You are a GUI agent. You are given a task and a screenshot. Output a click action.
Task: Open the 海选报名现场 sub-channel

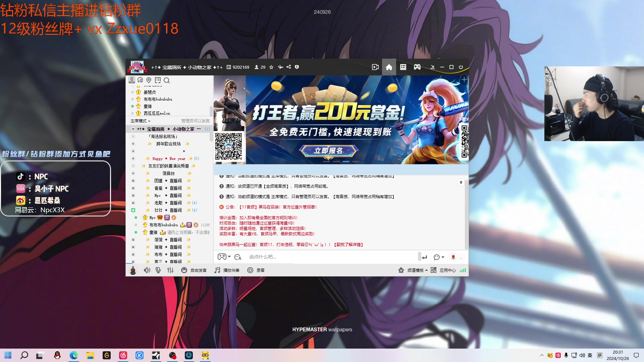(x=163, y=136)
